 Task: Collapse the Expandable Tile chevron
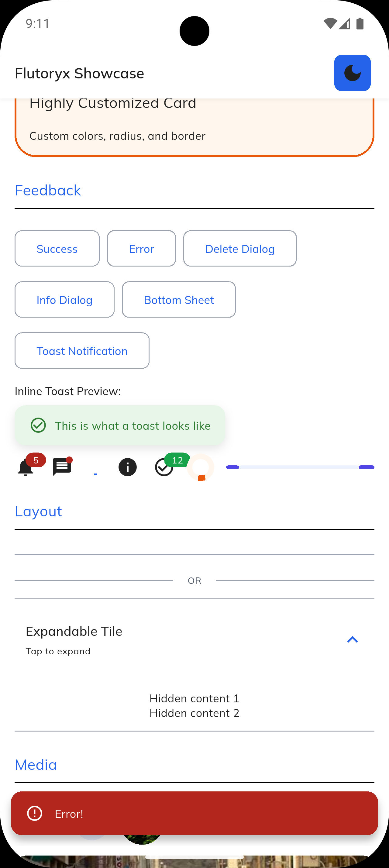(352, 639)
